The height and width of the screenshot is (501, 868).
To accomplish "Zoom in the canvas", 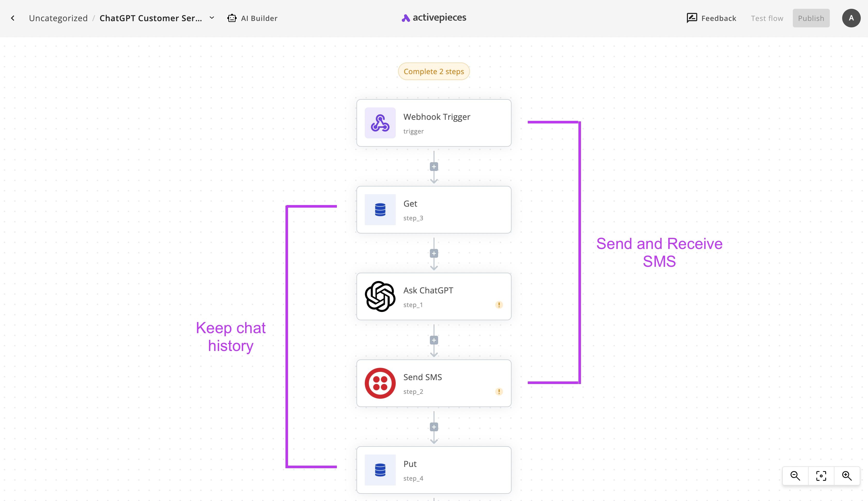I will tap(847, 476).
